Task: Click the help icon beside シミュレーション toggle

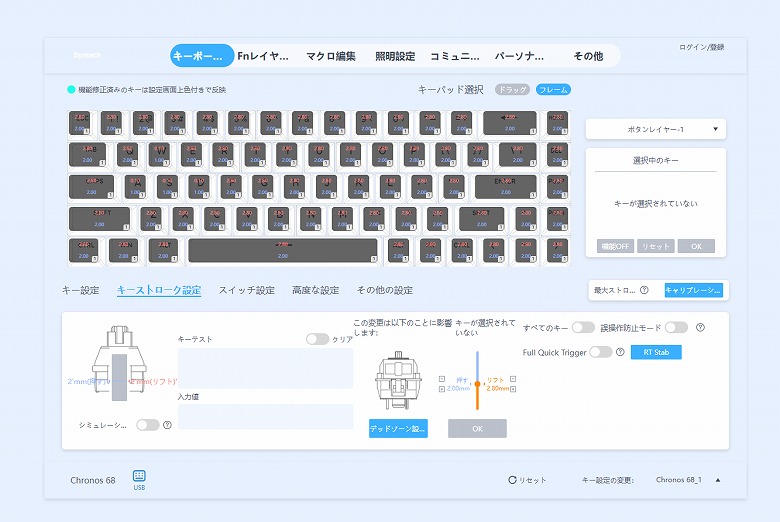Action: click(168, 425)
